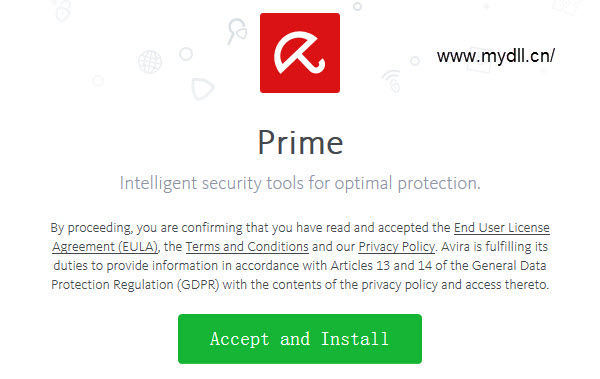Click the small circle beside the globe icon
The width and height of the screenshot is (600, 379).
click(186, 54)
